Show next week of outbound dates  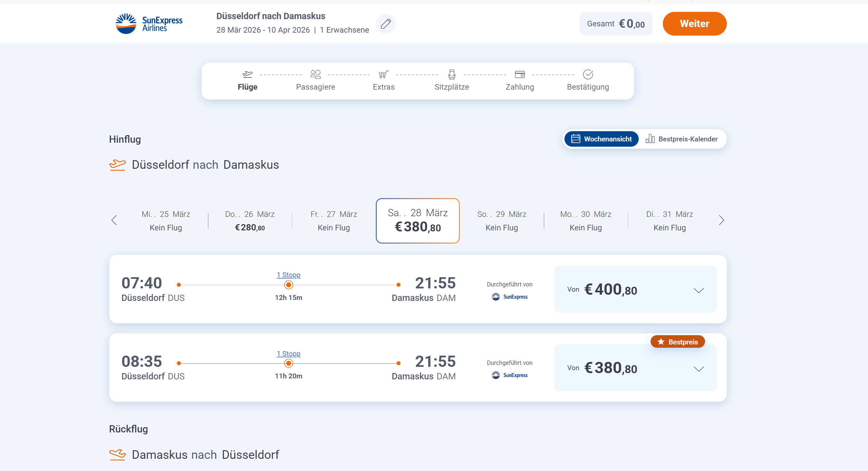coord(721,220)
